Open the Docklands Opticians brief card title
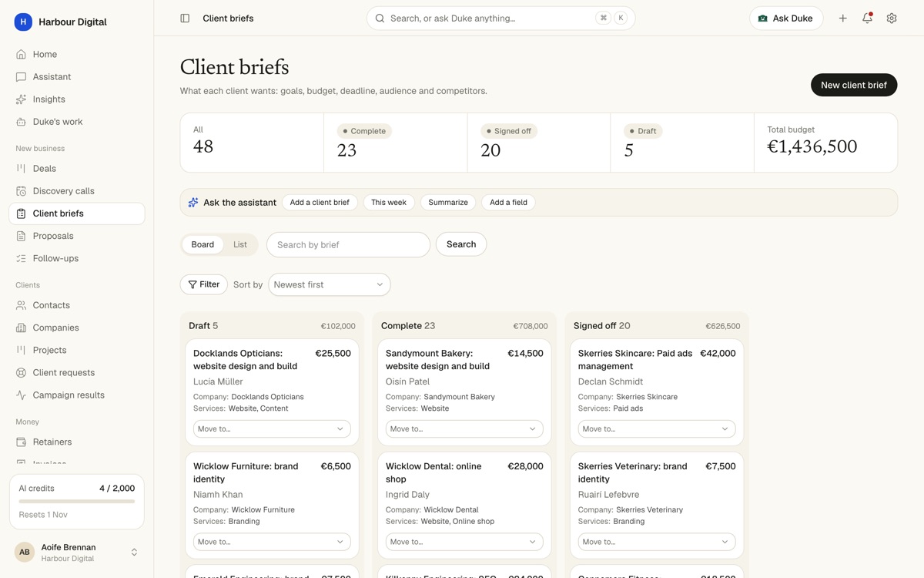The image size is (924, 578). pos(246,360)
